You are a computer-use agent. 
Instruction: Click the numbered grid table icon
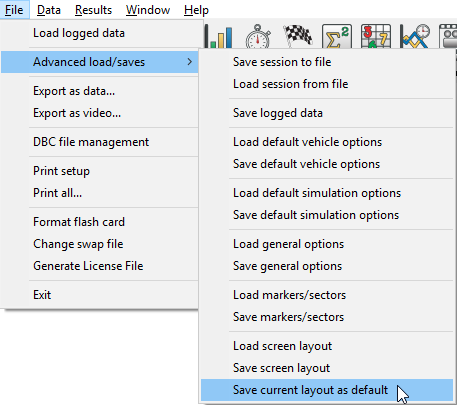pyautogui.click(x=376, y=36)
